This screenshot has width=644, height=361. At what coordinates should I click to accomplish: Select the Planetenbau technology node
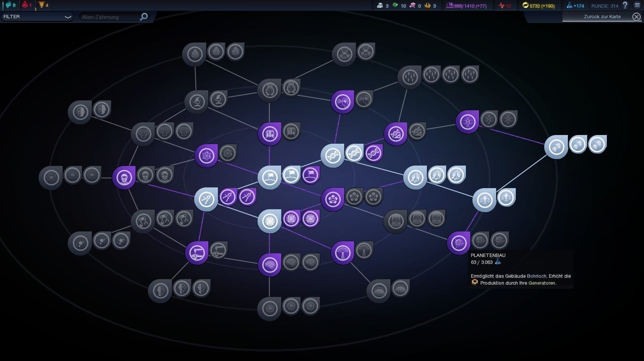tap(459, 243)
